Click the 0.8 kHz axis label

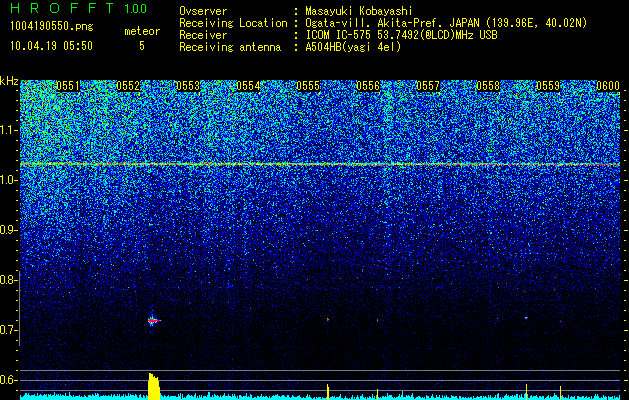(x=8, y=280)
